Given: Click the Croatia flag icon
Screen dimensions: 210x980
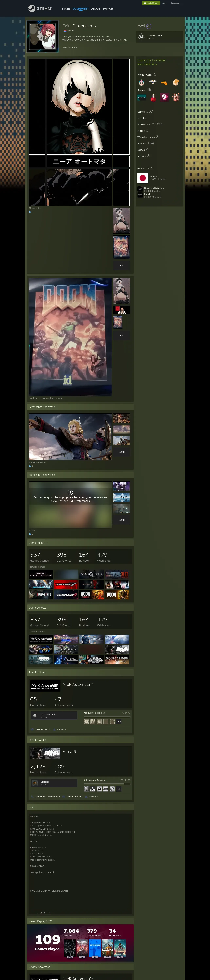Looking at the screenshot, I should coord(65,31).
